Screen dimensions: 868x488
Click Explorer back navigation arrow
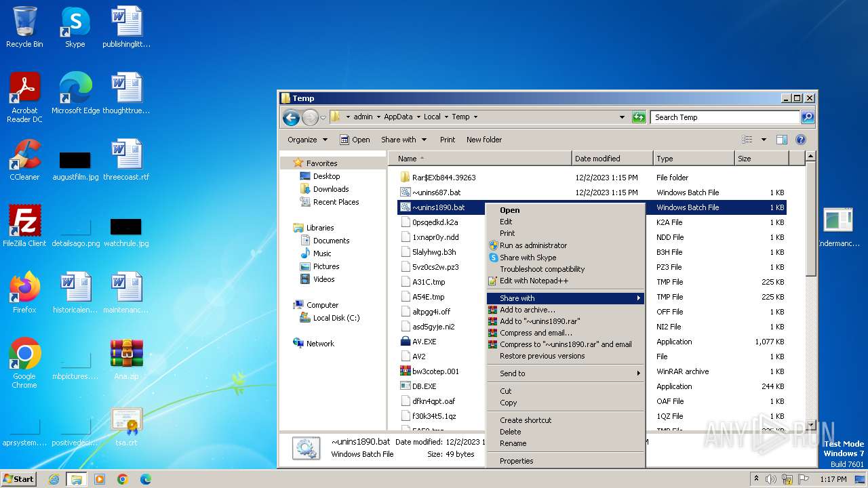point(292,117)
